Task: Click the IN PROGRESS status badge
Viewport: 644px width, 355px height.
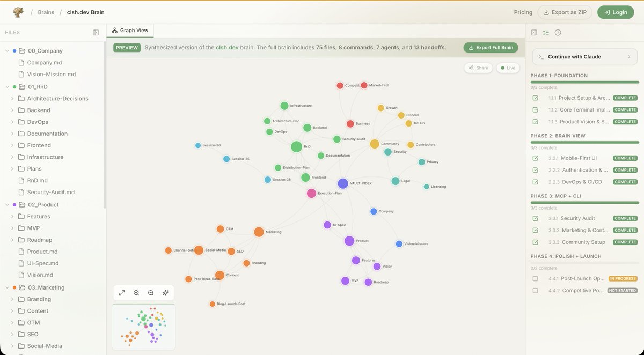Action: pyautogui.click(x=623, y=279)
